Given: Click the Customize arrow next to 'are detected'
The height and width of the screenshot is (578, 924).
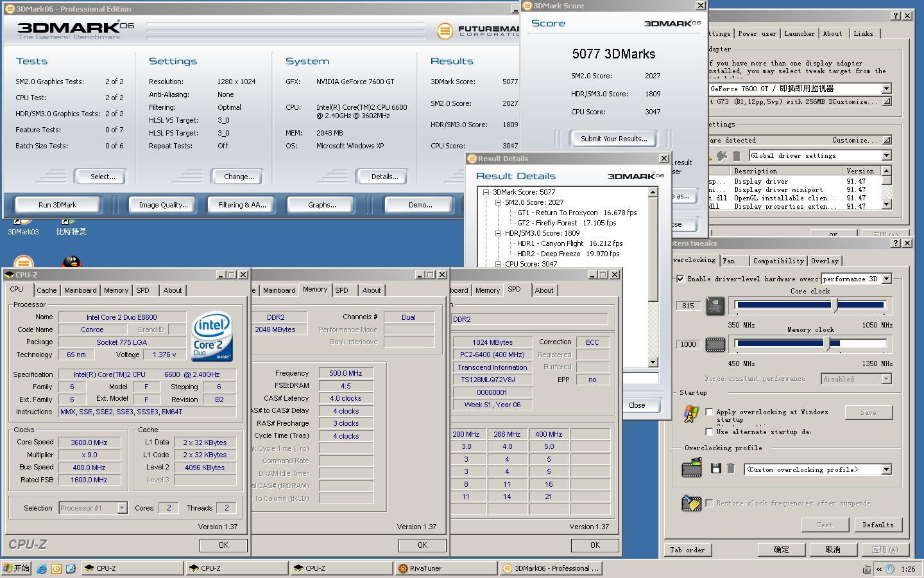Looking at the screenshot, I should pyautogui.click(x=886, y=140).
